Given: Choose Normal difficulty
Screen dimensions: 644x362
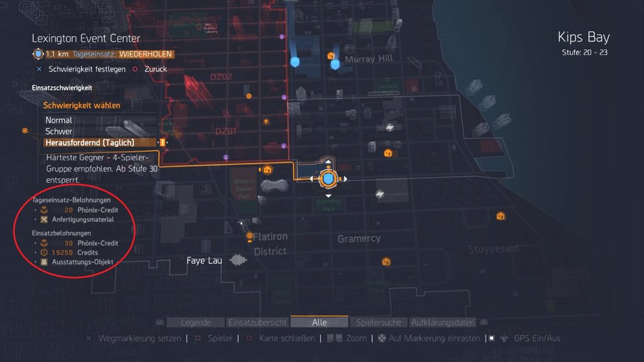Looking at the screenshot, I should (58, 120).
